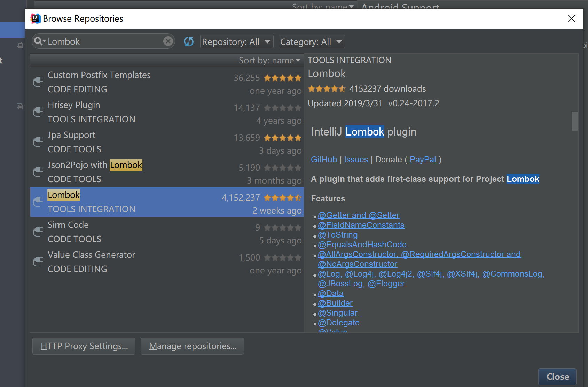
Task: Click Manage repositories button
Action: [192, 346]
